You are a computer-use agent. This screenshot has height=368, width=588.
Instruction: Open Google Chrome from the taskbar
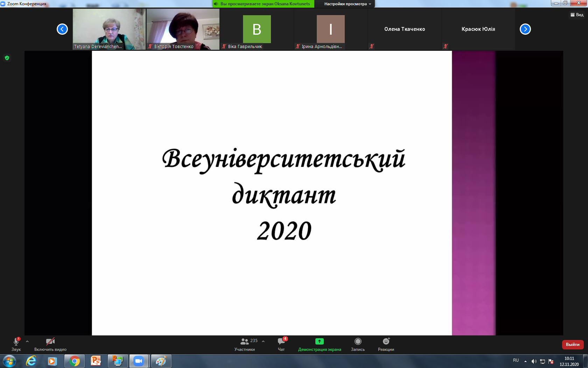click(74, 361)
